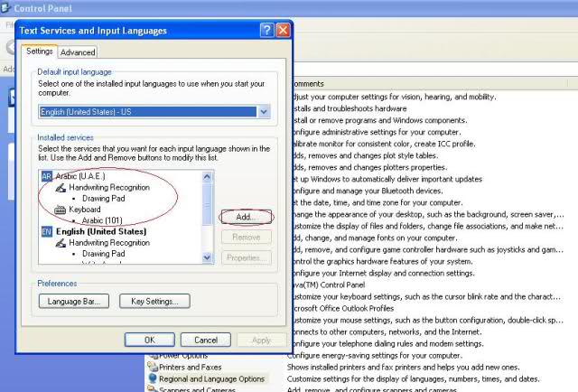
Task: Select the AR Arabic (U.A.E.) language icon
Action: pos(46,176)
